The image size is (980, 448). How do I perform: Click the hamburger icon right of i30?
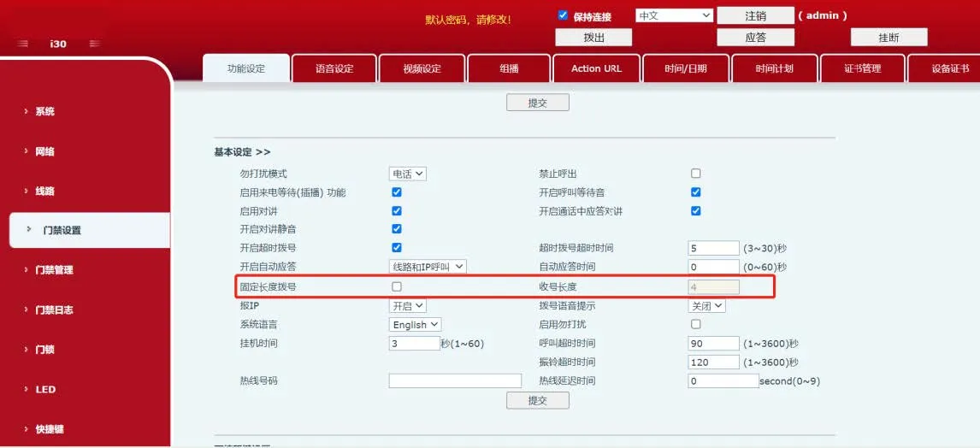pyautogui.click(x=94, y=44)
